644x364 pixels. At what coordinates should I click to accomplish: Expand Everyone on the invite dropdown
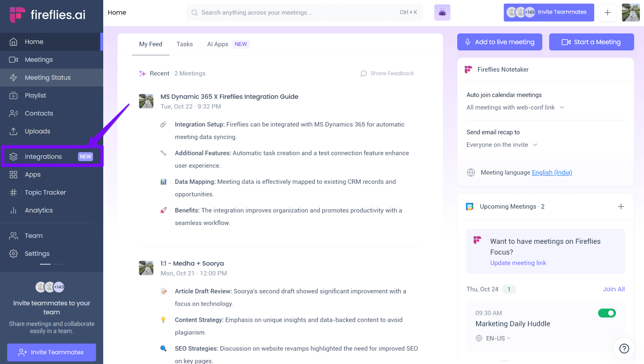pyautogui.click(x=502, y=145)
